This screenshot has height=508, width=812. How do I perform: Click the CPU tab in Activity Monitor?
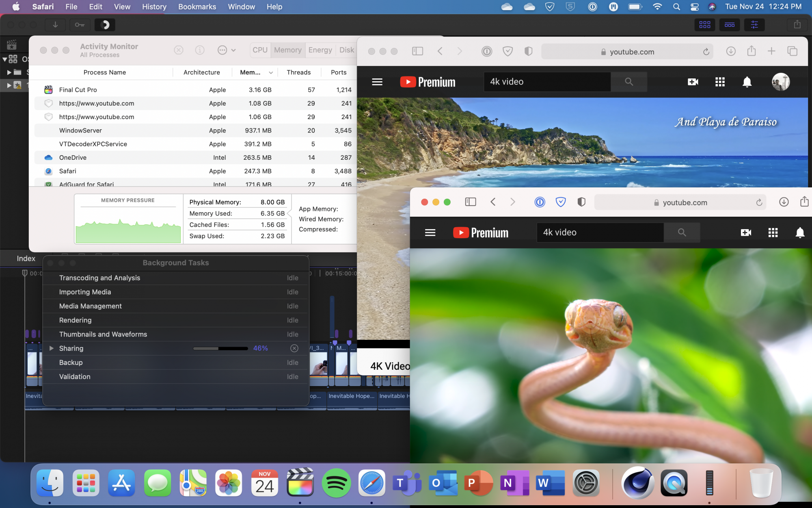[x=259, y=50]
